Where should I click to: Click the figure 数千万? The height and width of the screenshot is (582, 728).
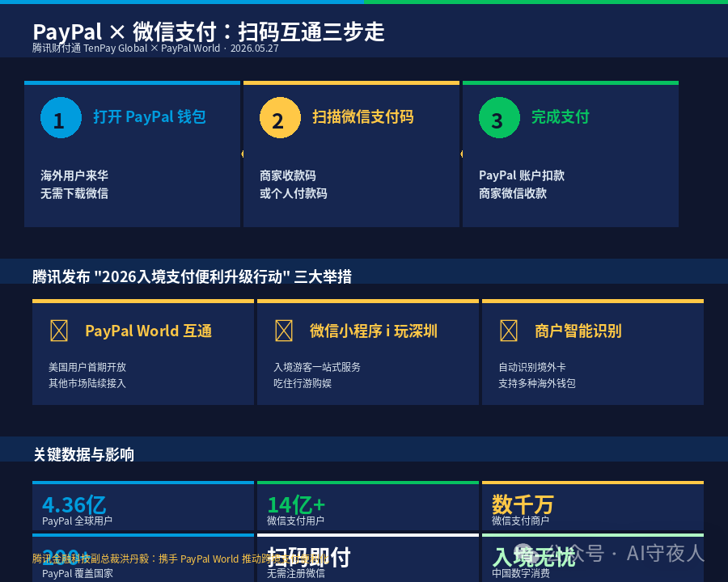point(523,504)
